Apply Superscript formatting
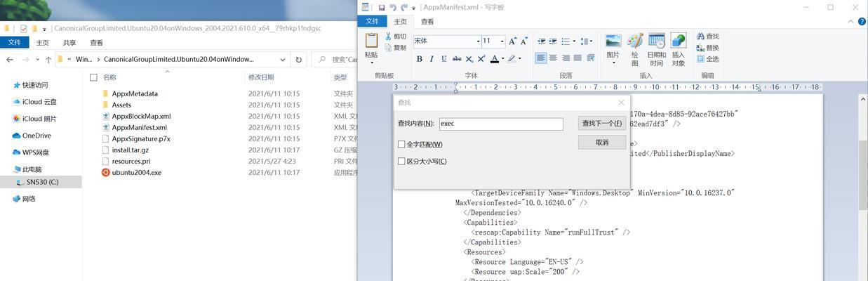Image resolution: width=868 pixels, height=281 pixels. pyautogui.click(x=481, y=58)
